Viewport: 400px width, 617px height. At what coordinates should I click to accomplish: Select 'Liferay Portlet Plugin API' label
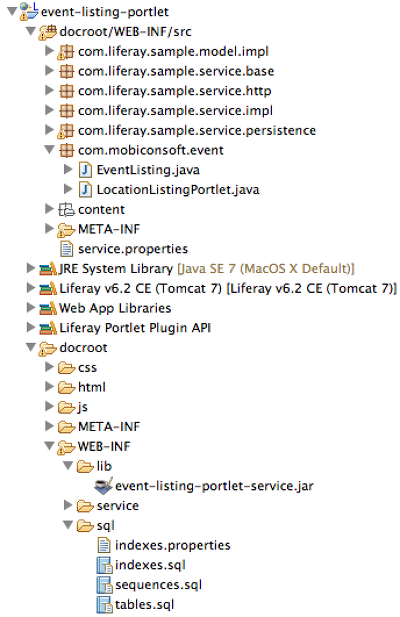tap(135, 328)
